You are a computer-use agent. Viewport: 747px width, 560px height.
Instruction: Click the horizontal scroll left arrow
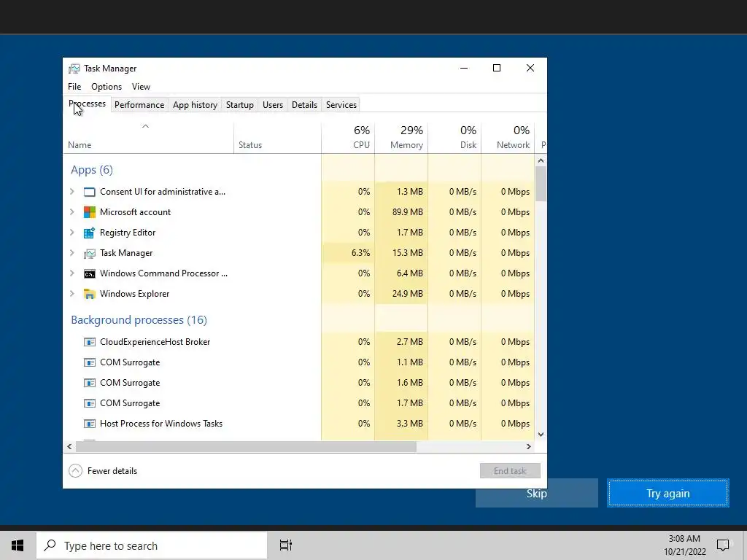(69, 447)
